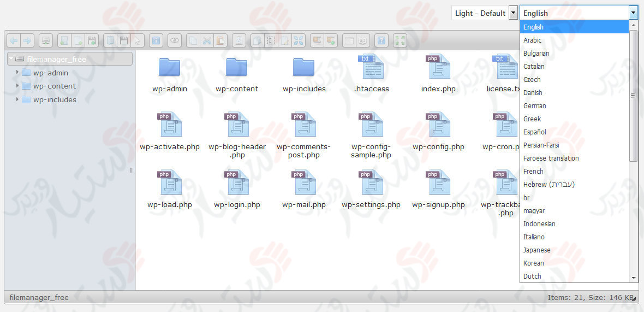Click the download floppy disk toolbar icon
644x312 pixels.
pyautogui.click(x=123, y=40)
